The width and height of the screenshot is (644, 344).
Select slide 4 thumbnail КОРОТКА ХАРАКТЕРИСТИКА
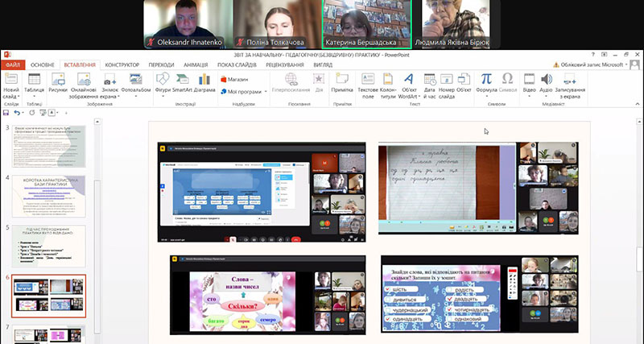pos(49,196)
